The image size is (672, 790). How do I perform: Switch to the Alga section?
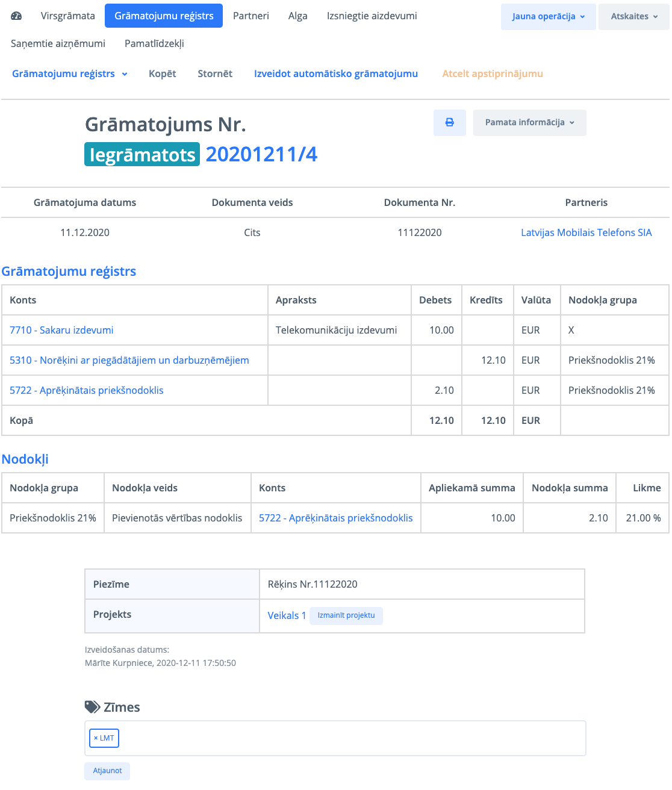click(297, 16)
